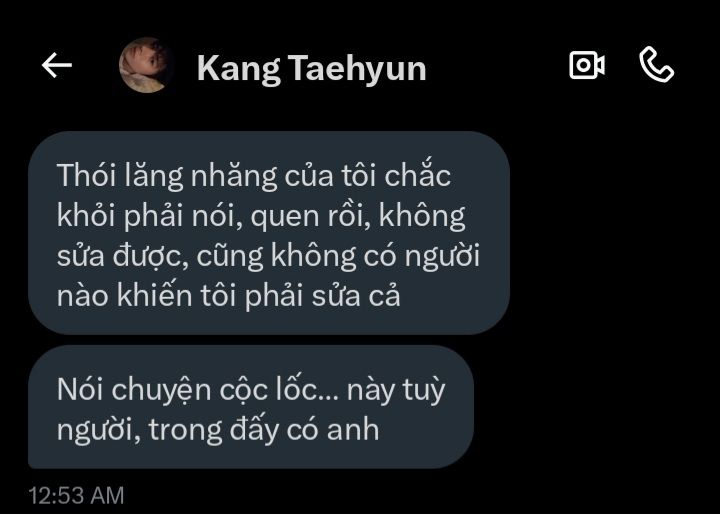Click the text "trong đấy có anh"
The height and width of the screenshot is (514, 720).
click(264, 430)
